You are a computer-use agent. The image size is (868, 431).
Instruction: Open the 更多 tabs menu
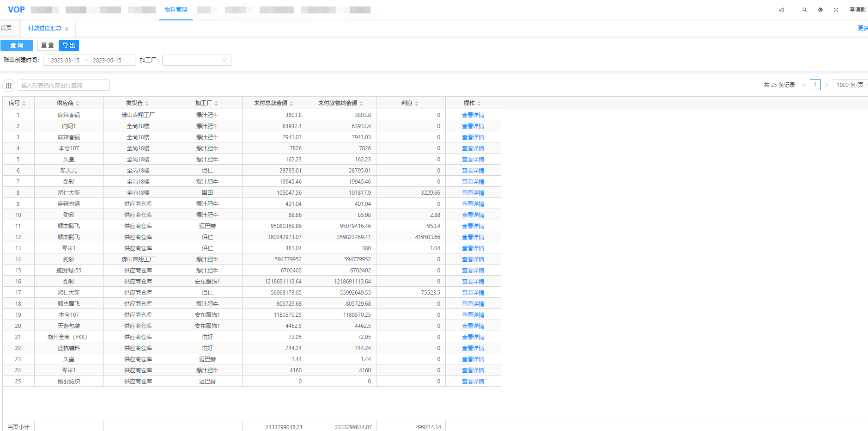pyautogui.click(x=862, y=28)
